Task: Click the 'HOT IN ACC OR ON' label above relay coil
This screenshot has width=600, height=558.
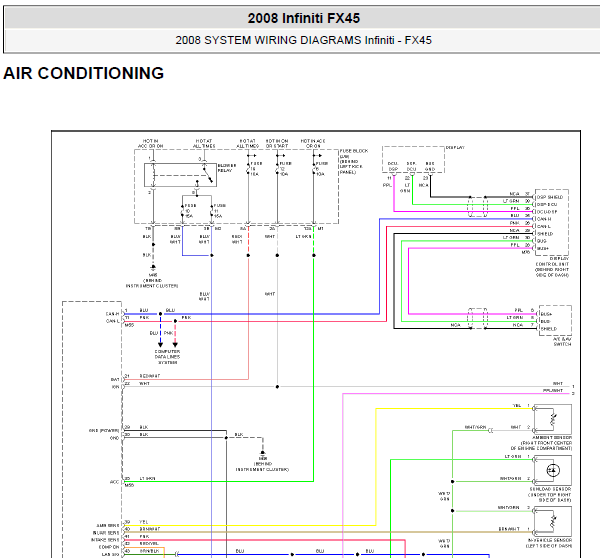Action: 150,144
